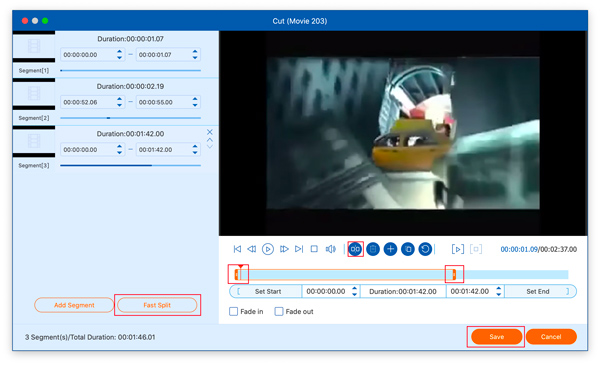Click the copy segment icon

tap(408, 249)
